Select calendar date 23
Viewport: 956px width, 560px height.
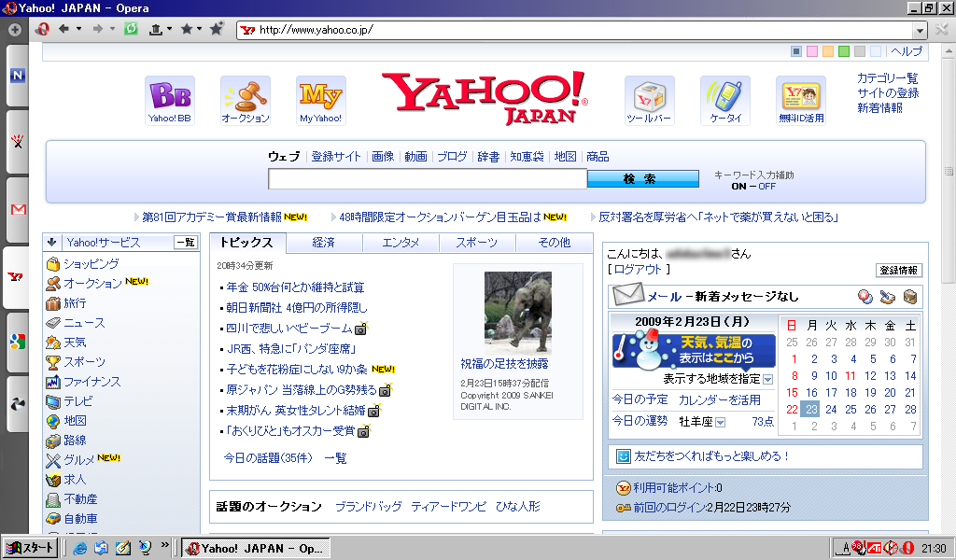point(811,410)
